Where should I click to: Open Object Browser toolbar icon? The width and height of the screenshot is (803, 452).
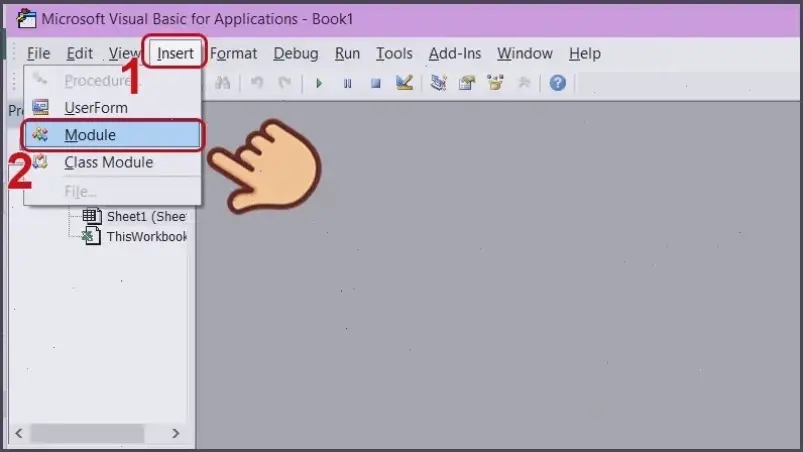[495, 82]
